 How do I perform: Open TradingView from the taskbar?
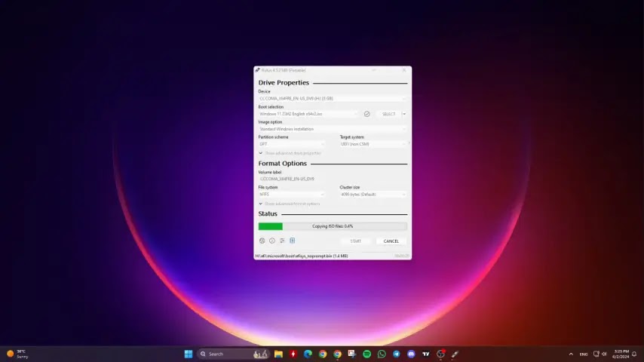point(426,354)
